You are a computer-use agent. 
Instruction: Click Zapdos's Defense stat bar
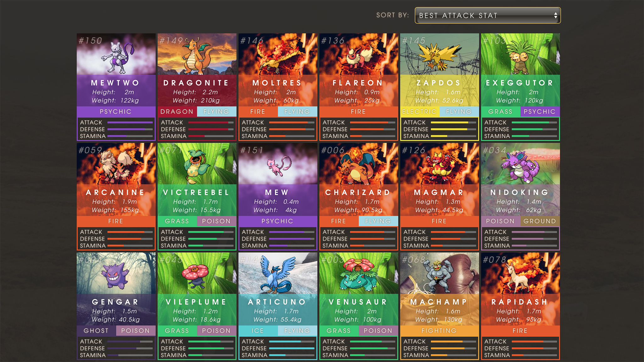click(x=453, y=129)
